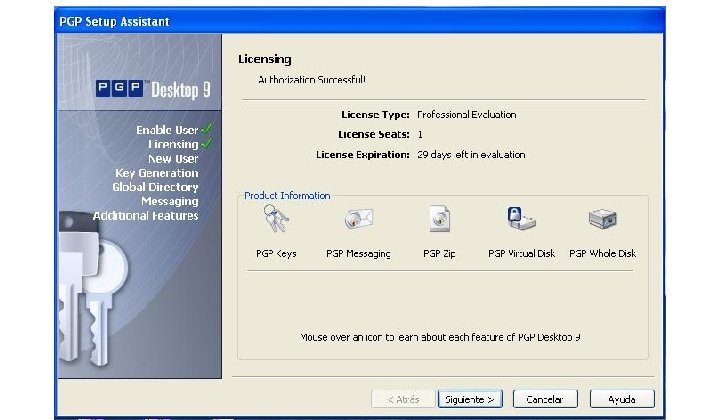Click the PGP Messaging label

tap(358, 254)
